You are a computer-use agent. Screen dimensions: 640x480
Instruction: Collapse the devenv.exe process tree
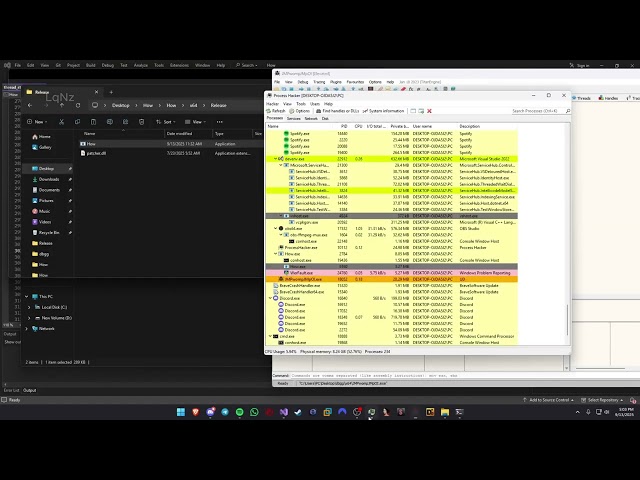[276, 159]
